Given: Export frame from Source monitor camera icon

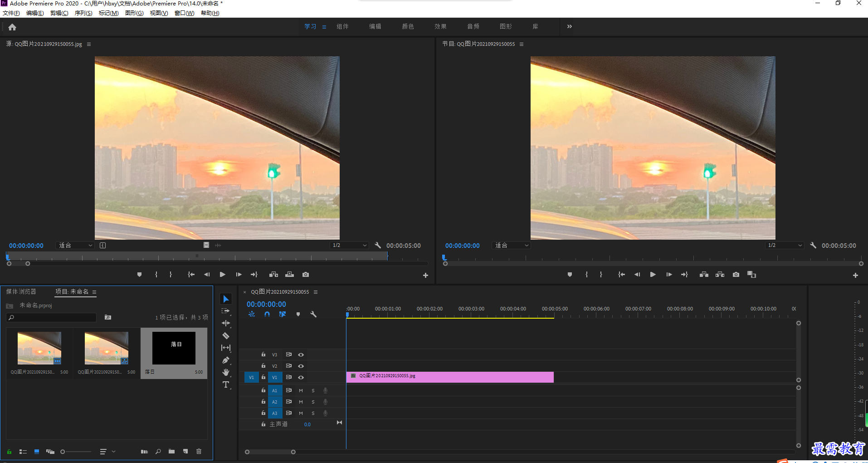Looking at the screenshot, I should [306, 275].
